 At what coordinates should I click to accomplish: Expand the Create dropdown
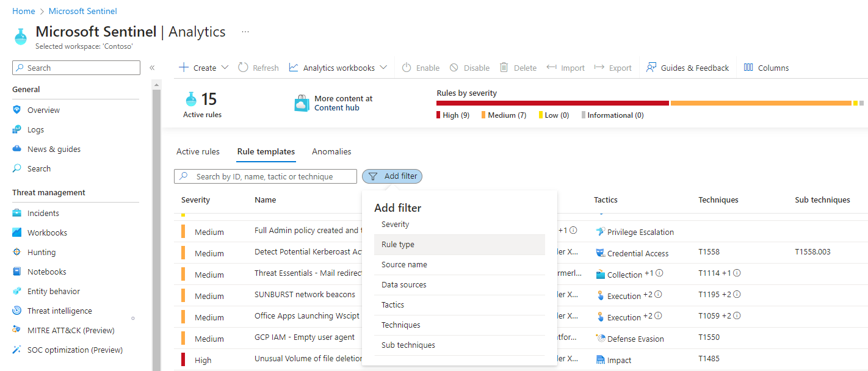(203, 67)
